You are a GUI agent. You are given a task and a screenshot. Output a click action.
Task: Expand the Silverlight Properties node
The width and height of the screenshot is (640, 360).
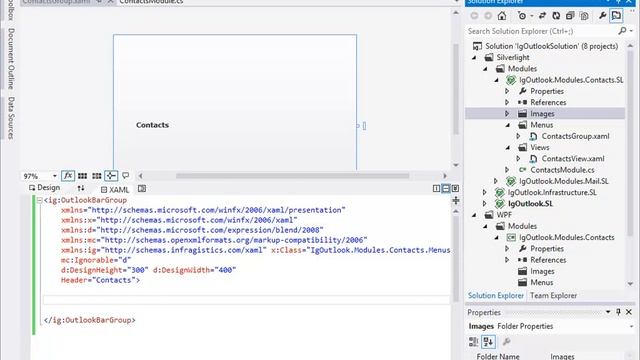click(x=507, y=91)
